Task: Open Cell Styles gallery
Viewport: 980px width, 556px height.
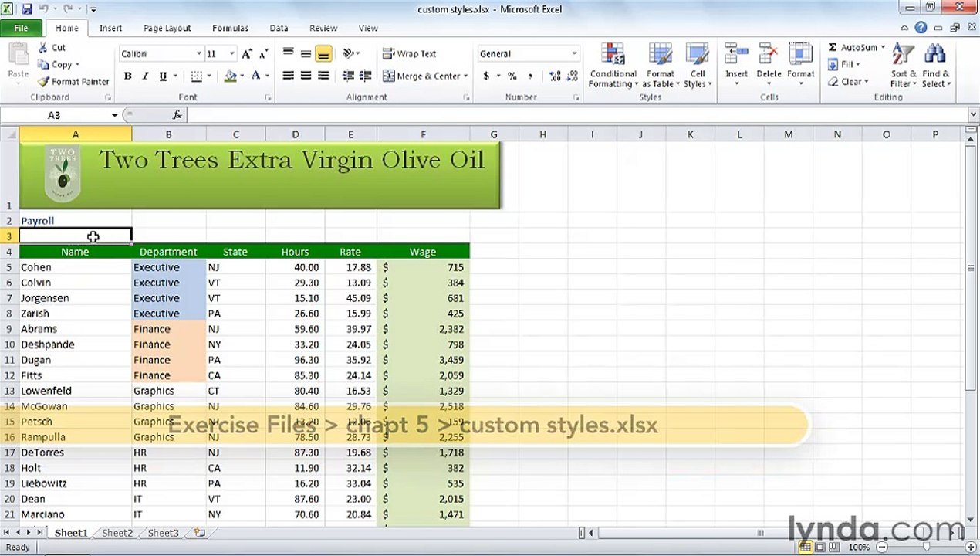Action: pyautogui.click(x=697, y=66)
